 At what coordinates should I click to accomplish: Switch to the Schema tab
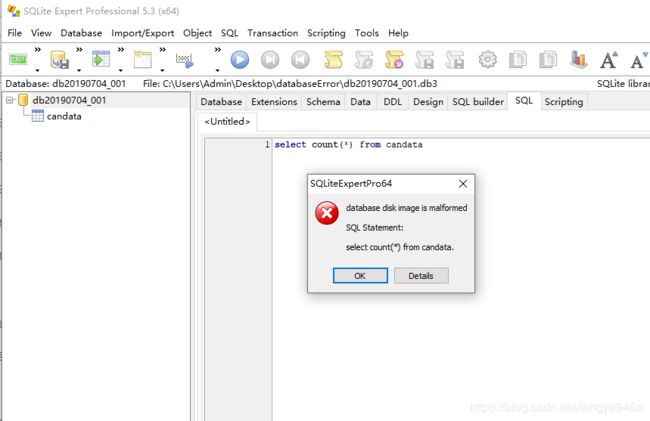click(323, 102)
